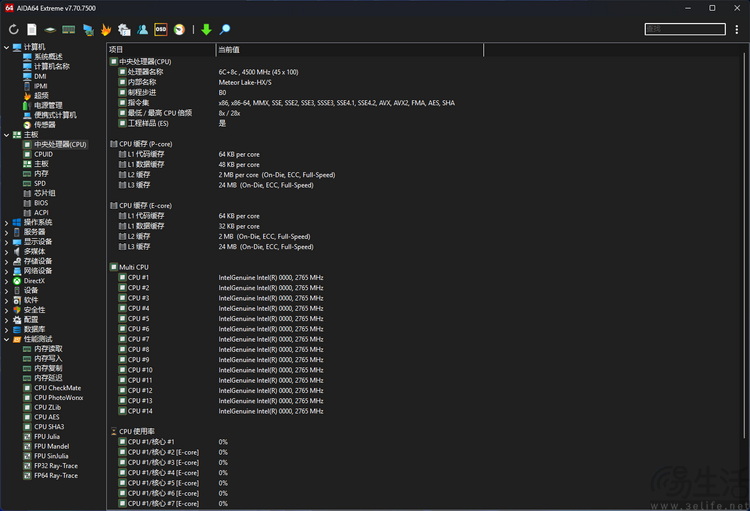Expand the 多媒体 tree node

click(6, 252)
